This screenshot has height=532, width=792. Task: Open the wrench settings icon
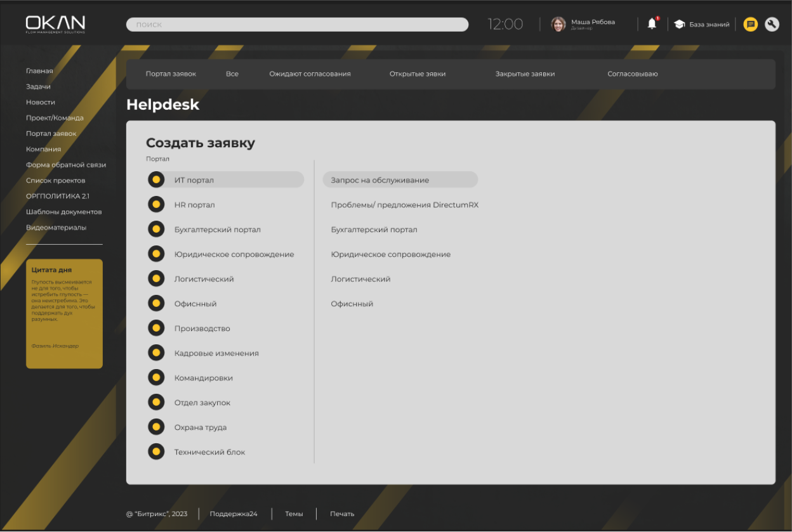click(772, 25)
